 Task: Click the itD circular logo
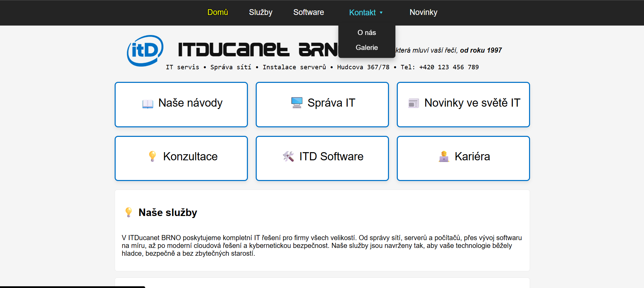145,50
